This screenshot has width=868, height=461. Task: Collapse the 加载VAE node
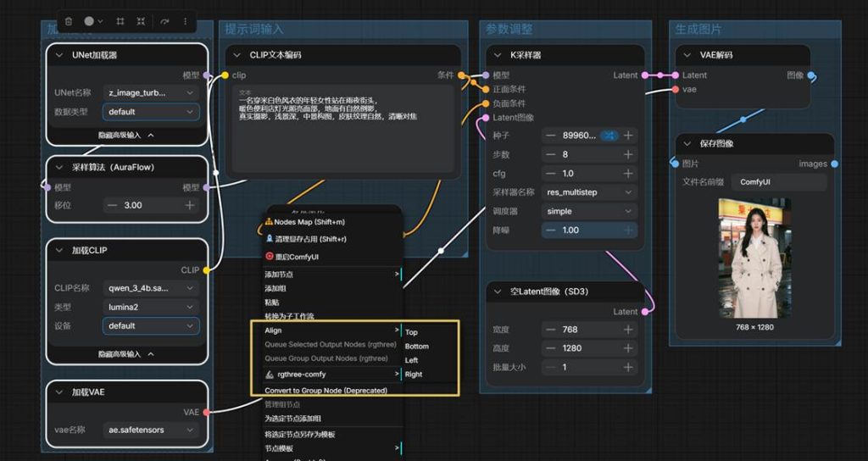pyautogui.click(x=59, y=392)
